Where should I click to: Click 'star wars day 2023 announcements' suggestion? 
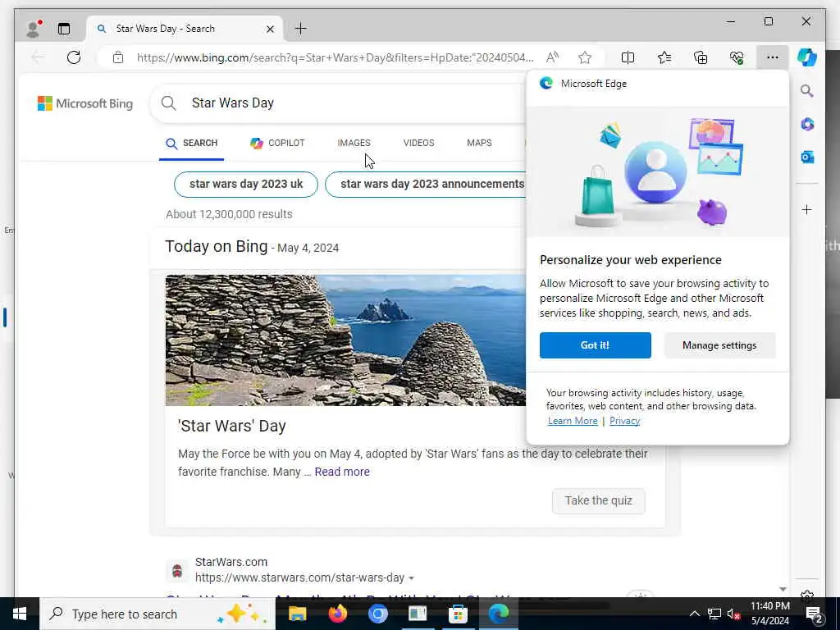coord(427,184)
